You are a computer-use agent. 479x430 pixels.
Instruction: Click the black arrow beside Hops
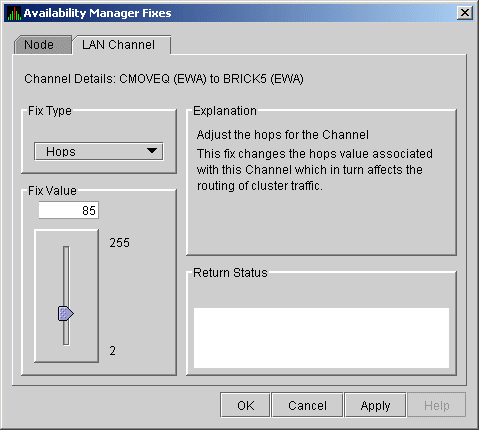coord(152,151)
